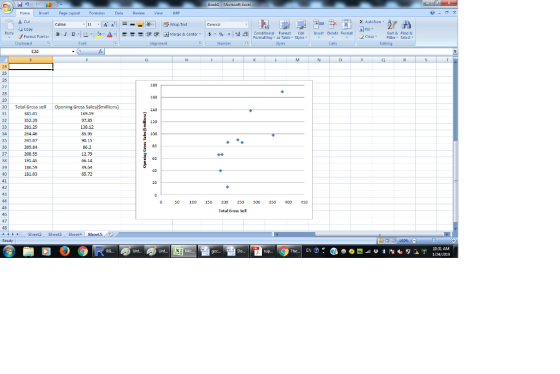
Task: Decrease decimal places
Action: pos(245,34)
